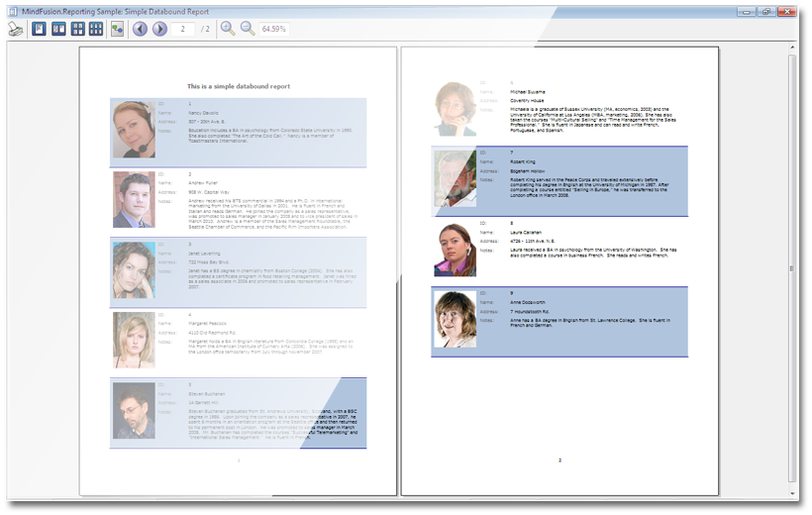The image size is (812, 515).
Task: Restore down the report preview window
Action: click(x=766, y=10)
